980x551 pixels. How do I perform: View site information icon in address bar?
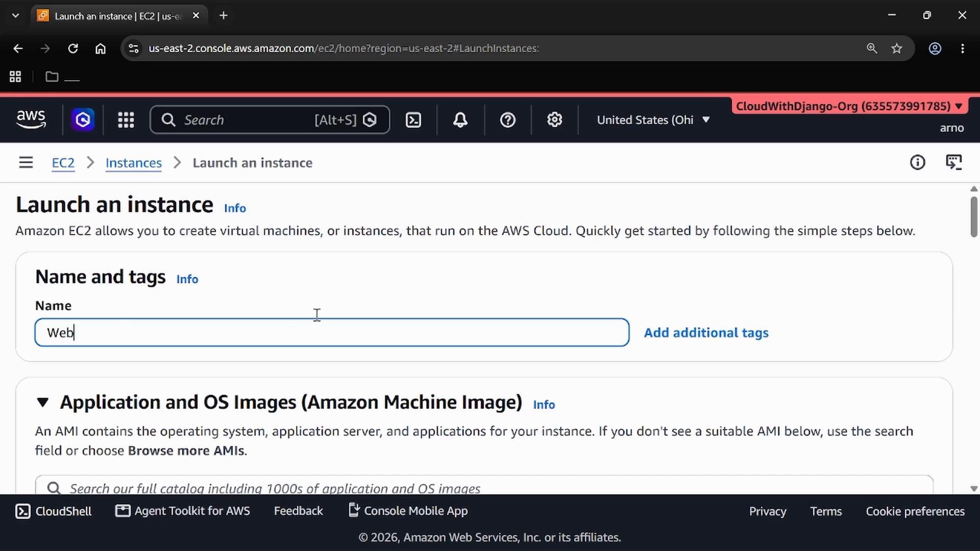134,48
